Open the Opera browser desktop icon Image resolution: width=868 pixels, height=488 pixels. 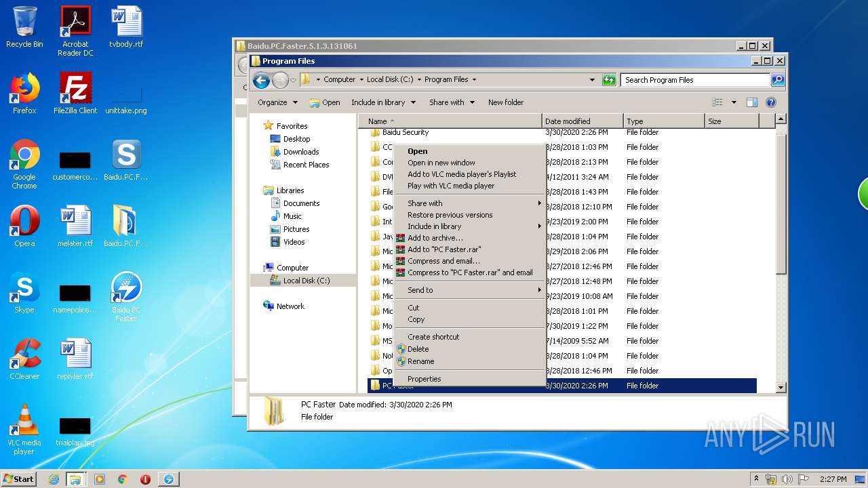tap(24, 226)
